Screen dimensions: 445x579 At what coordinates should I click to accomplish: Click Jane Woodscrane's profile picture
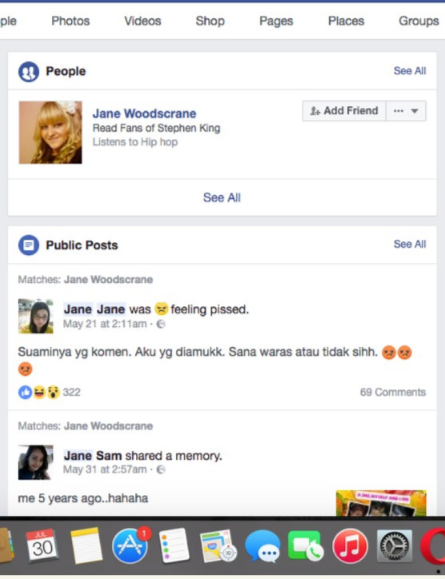coord(51,132)
